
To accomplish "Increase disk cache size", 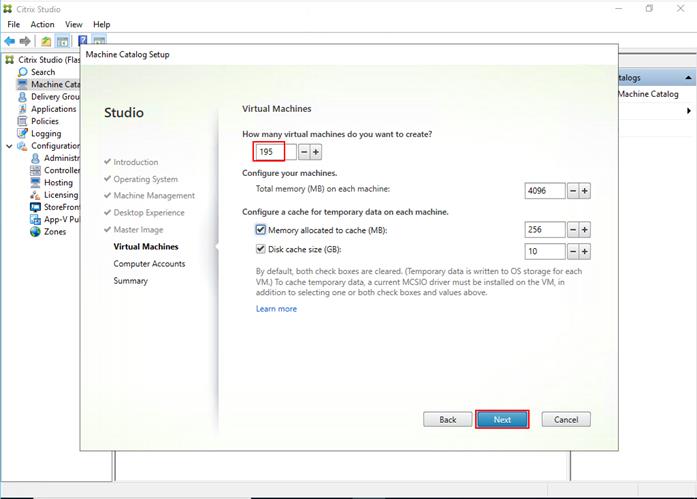I will click(x=585, y=251).
